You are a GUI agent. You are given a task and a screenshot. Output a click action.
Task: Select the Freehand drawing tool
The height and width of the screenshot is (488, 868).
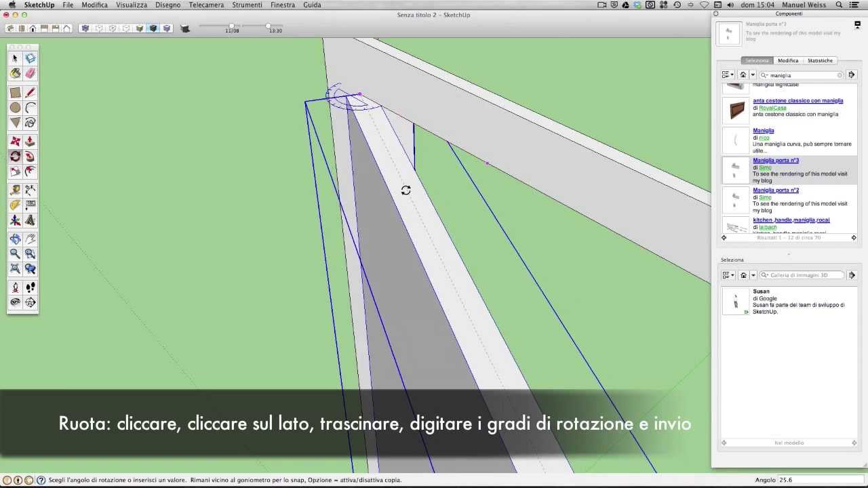[x=30, y=123]
